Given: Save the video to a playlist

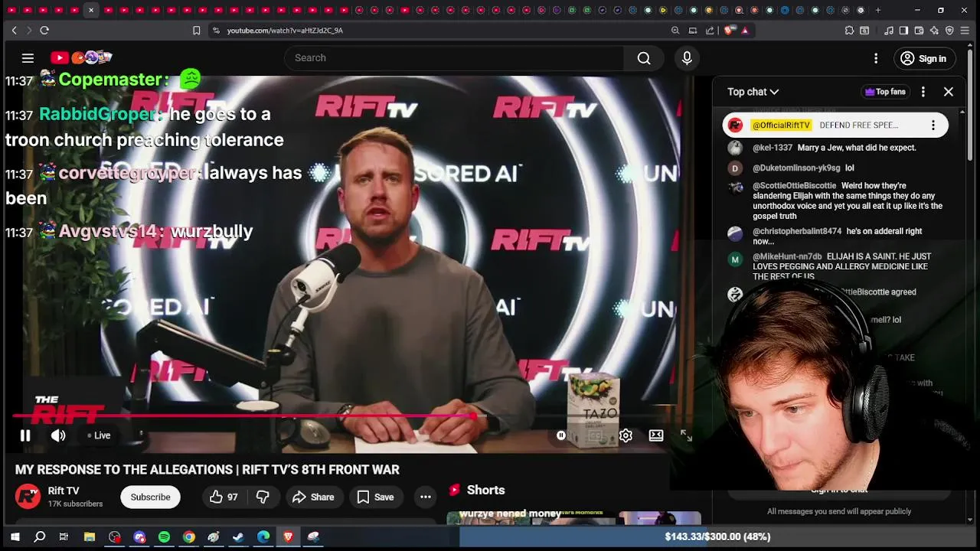Looking at the screenshot, I should point(375,497).
